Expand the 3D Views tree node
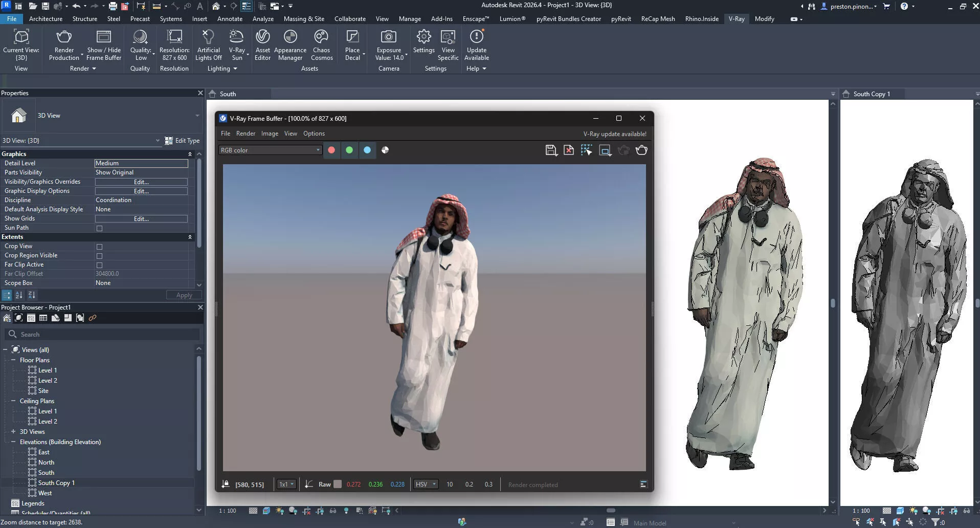The image size is (980, 528). click(13, 432)
